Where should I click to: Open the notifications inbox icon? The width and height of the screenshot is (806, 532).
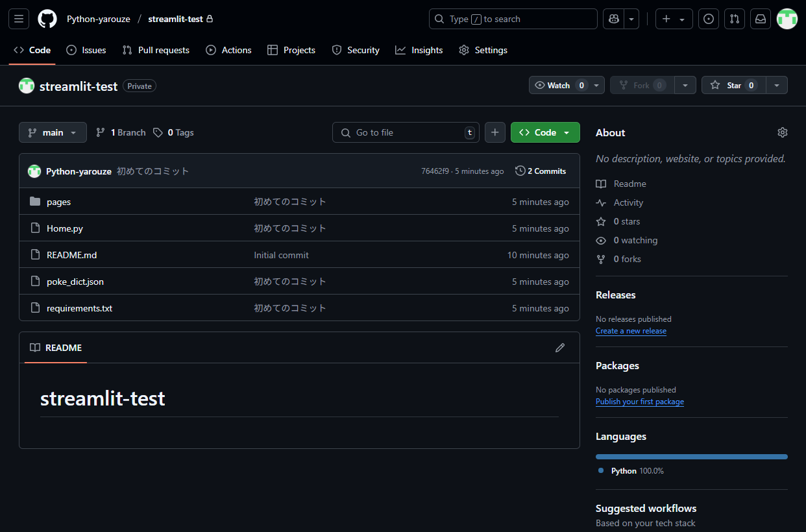[761, 19]
